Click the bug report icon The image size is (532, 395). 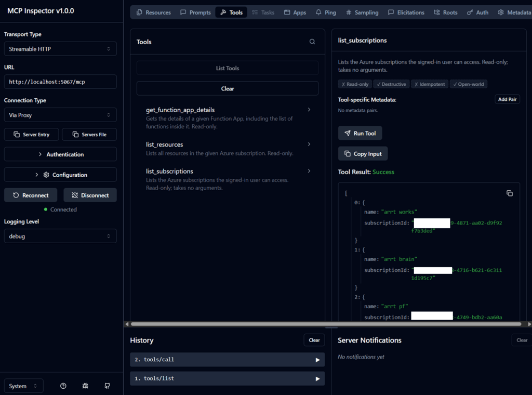85,386
